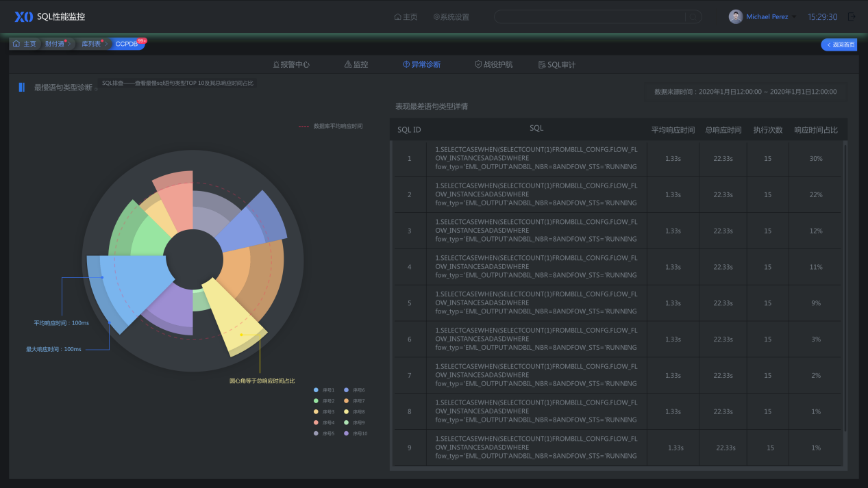The image size is (868, 488).
Task: Click the 12% cell in row 3
Action: [x=816, y=231]
